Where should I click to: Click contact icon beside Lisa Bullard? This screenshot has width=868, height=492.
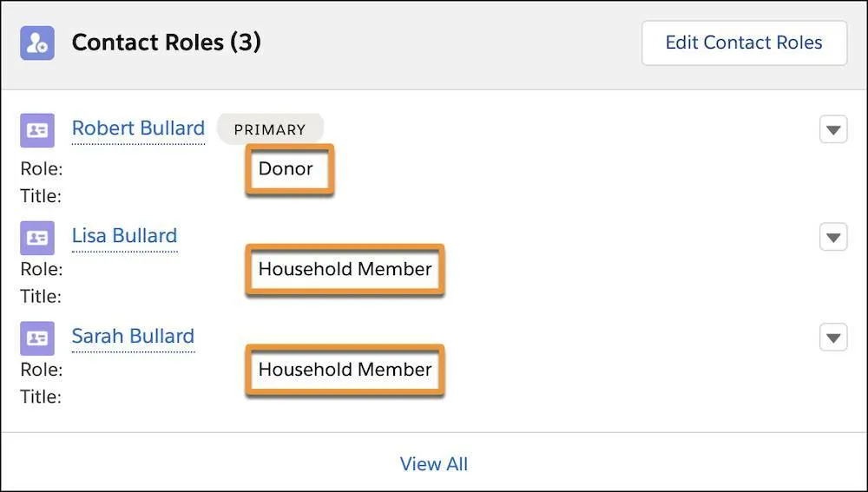point(37,238)
